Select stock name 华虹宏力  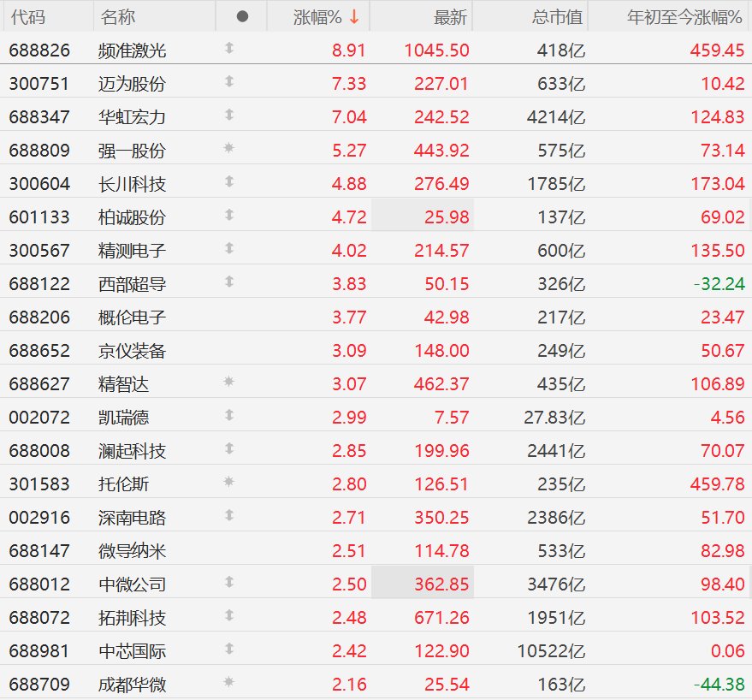pos(133,117)
